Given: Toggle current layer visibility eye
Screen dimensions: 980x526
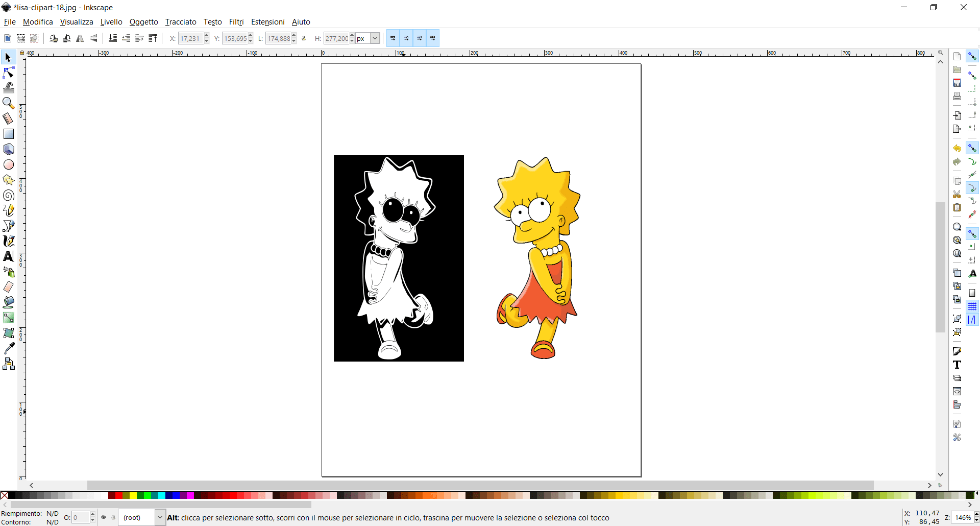Looking at the screenshot, I should (104, 517).
